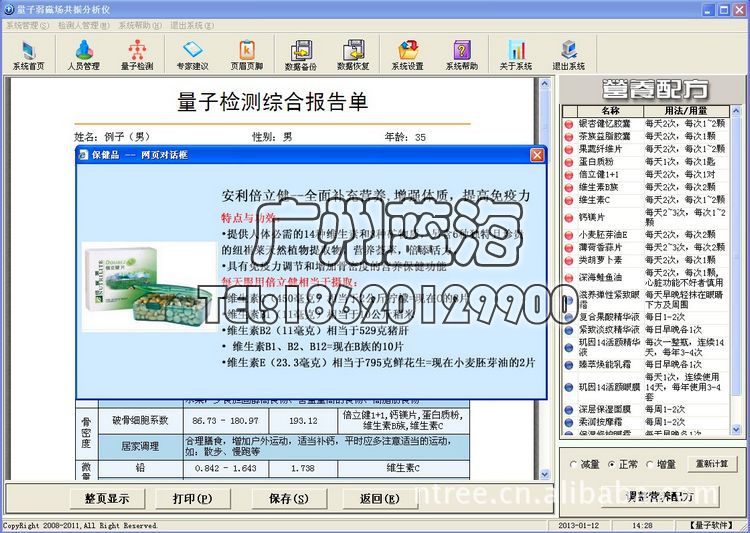The width and height of the screenshot is (750, 533).
Task: Open the 系统帮助 menu
Action: point(140,25)
